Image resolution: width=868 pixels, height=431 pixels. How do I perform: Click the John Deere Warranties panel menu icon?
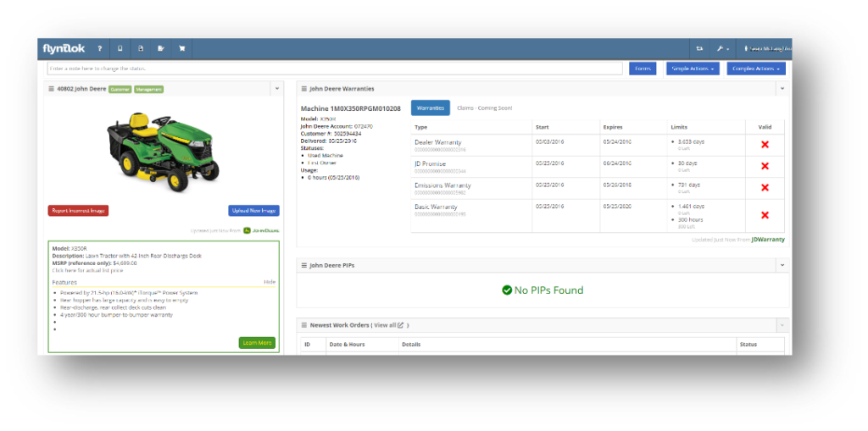pos(304,89)
